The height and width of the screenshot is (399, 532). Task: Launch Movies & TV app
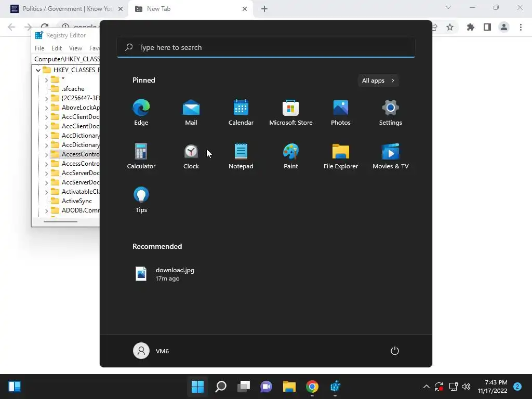click(x=391, y=156)
